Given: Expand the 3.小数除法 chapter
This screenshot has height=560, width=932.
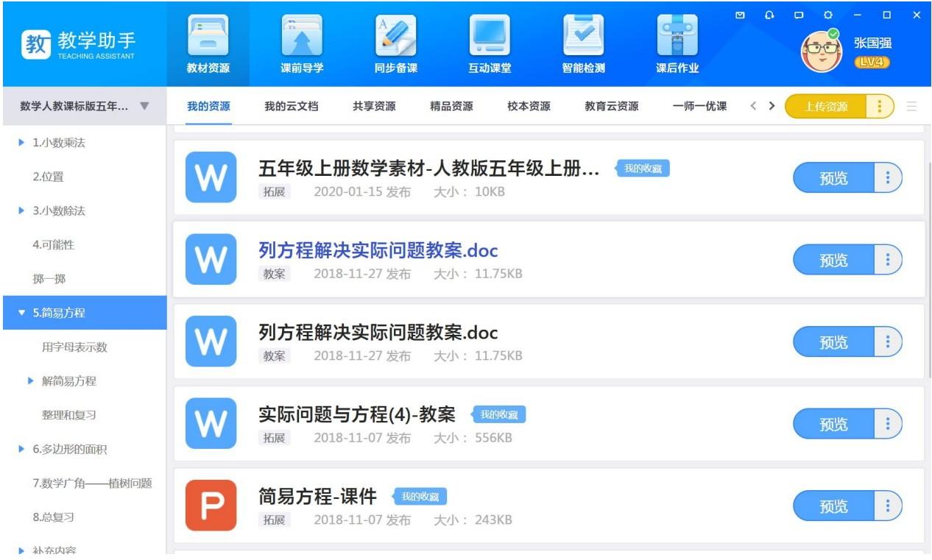Looking at the screenshot, I should click(x=21, y=210).
